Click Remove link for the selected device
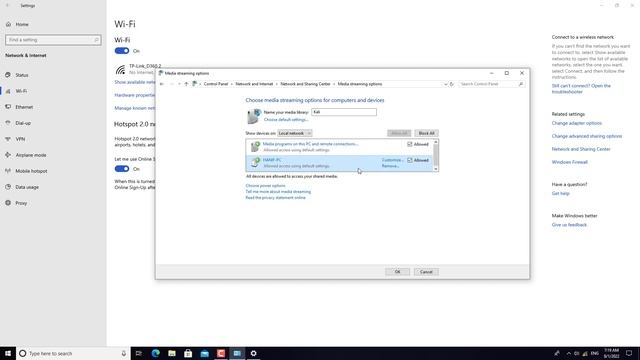This screenshot has height=360, width=640. point(390,166)
